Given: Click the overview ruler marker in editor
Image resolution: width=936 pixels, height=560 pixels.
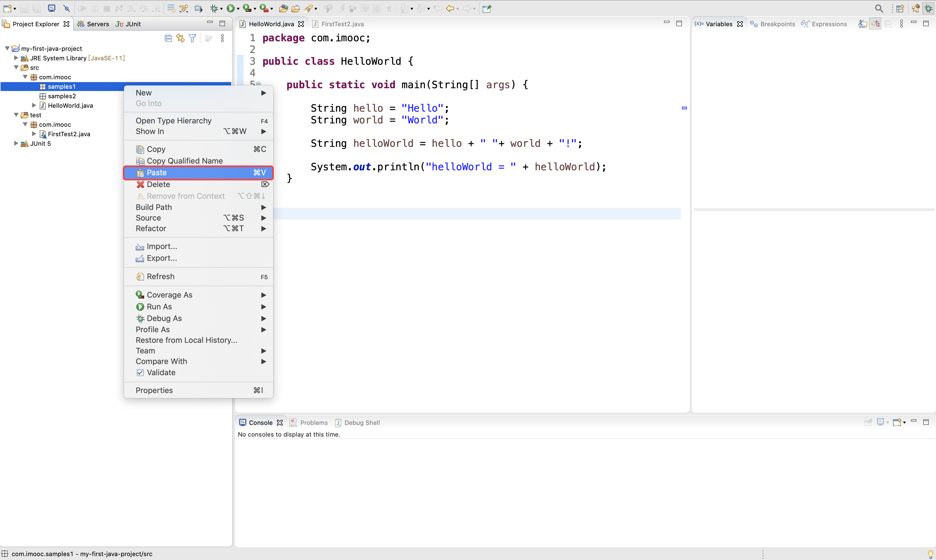Looking at the screenshot, I should pos(684,108).
